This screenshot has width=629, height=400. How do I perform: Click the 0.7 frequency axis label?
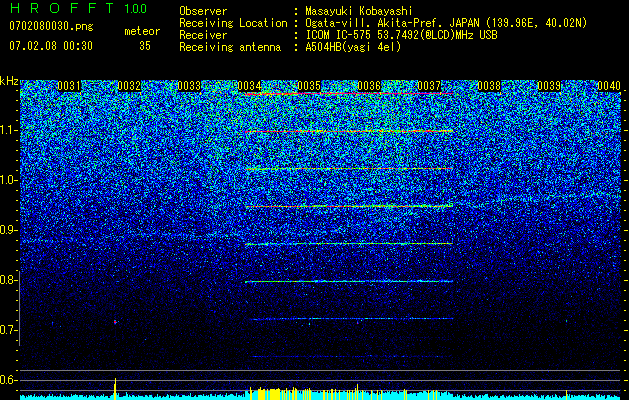click(x=7, y=330)
